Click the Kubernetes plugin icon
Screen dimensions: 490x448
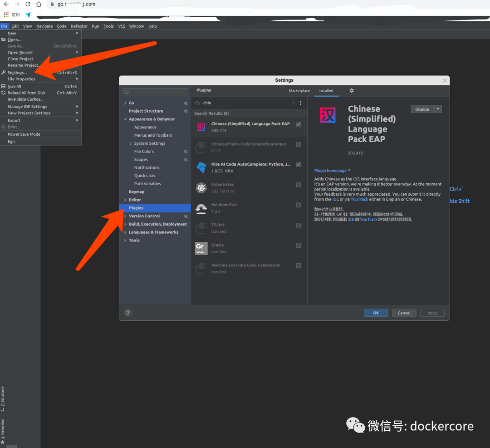[201, 188]
